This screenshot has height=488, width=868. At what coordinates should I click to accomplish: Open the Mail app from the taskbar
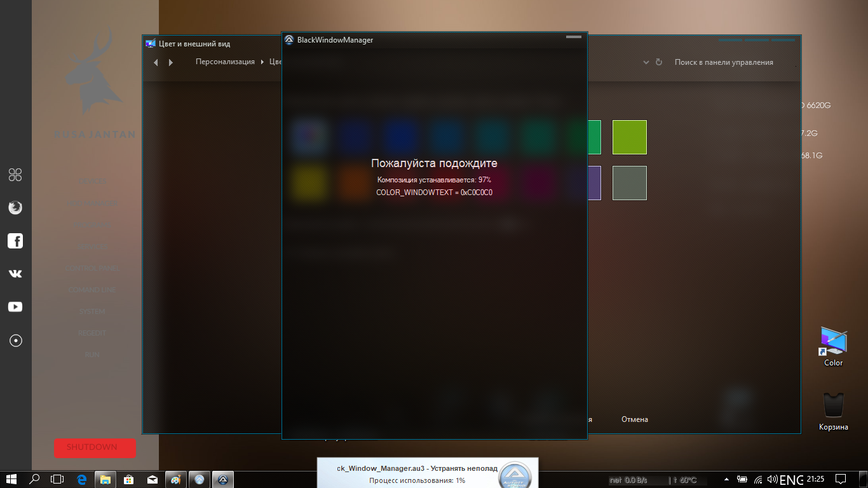tap(152, 479)
